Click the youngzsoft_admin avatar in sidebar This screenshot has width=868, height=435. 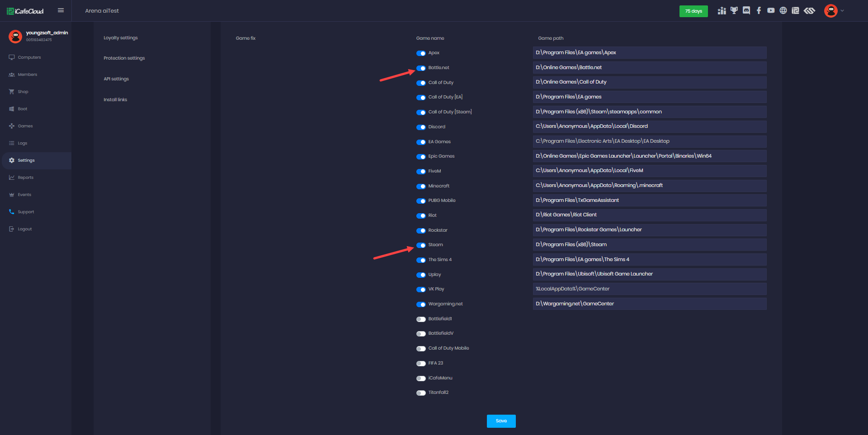pos(15,36)
